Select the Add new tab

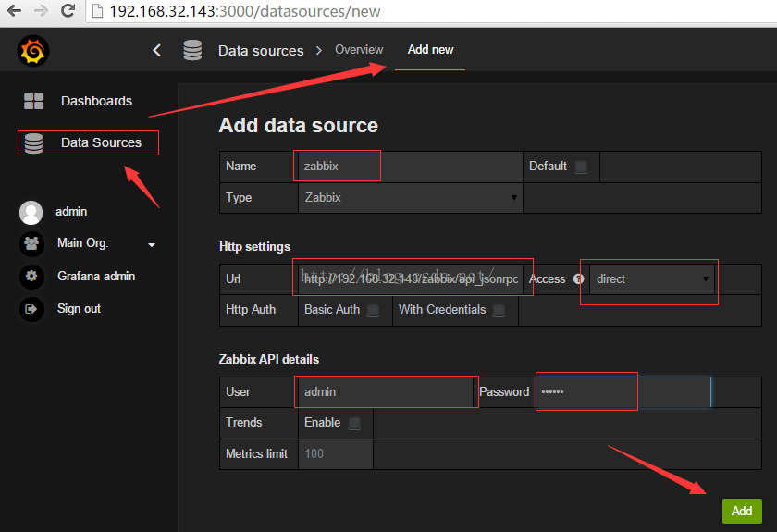[430, 50]
